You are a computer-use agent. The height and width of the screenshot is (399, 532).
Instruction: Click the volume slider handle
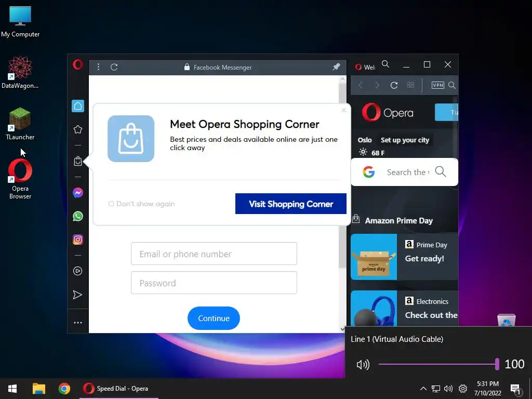497,364
